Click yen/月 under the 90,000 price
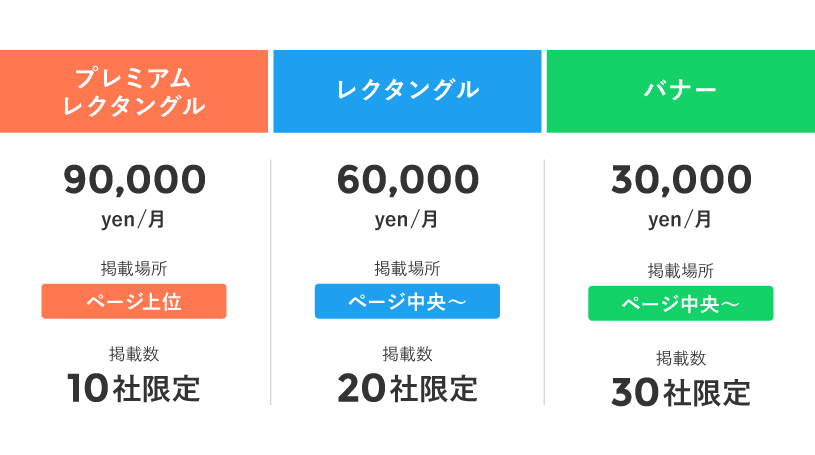This screenshot has width=815, height=455. coord(134,219)
